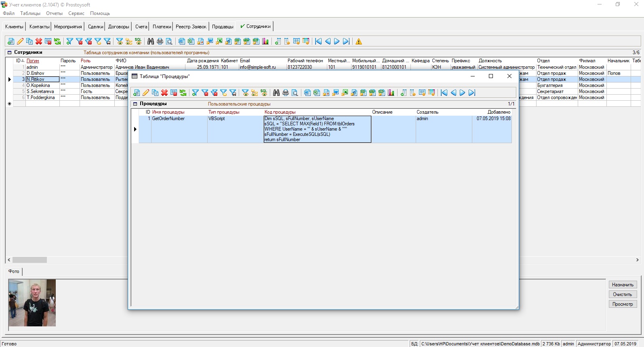Switch to the Счета tab
644x347 pixels.
click(x=141, y=27)
